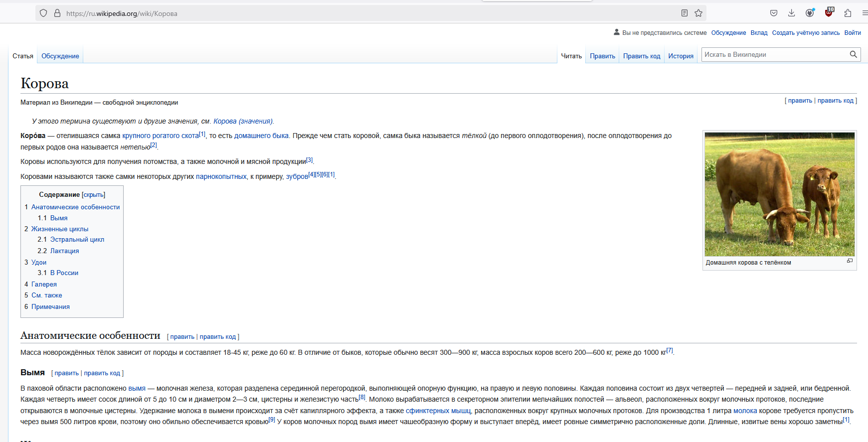This screenshot has height=442, width=868.
Task: Follow the вымя link in Вымя section
Action: 137,388
